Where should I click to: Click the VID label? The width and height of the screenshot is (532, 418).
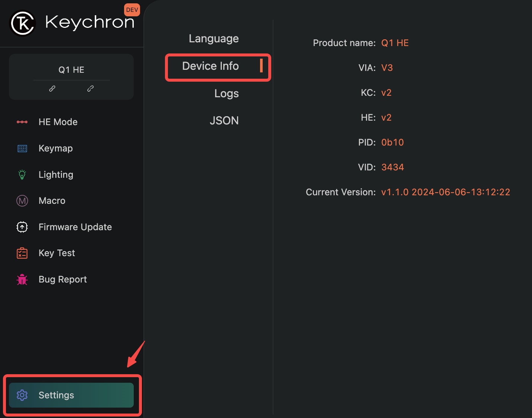point(367,167)
